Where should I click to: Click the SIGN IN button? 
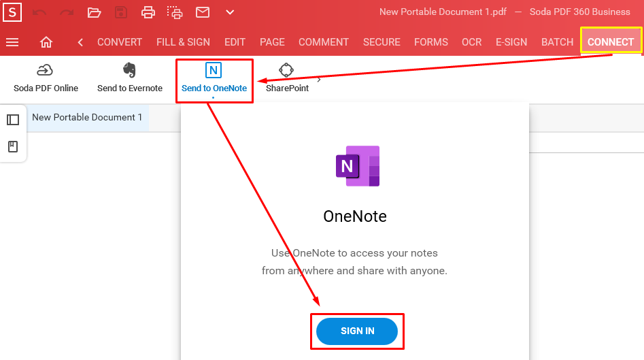pos(357,331)
